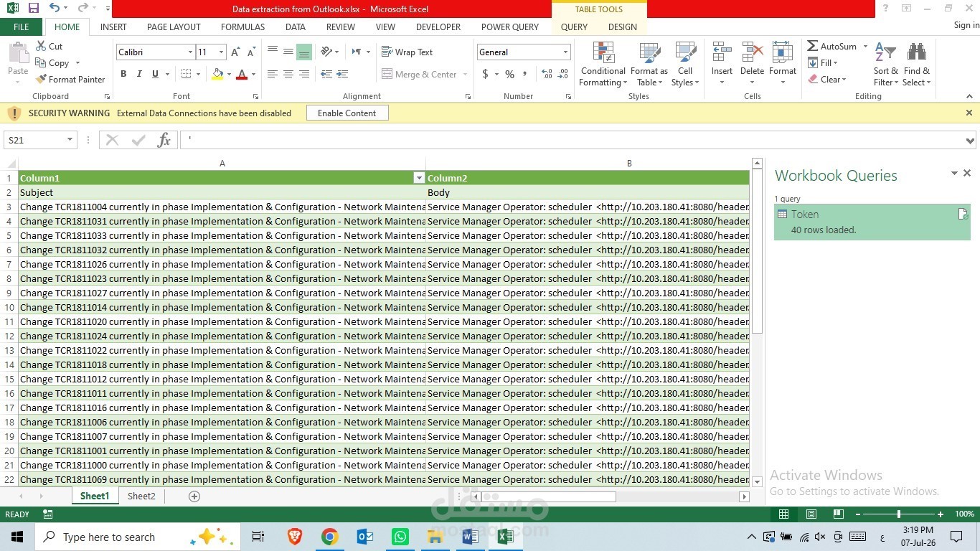Close the Workbook Queries pane
Viewport: 980px width, 551px height.
pyautogui.click(x=967, y=173)
